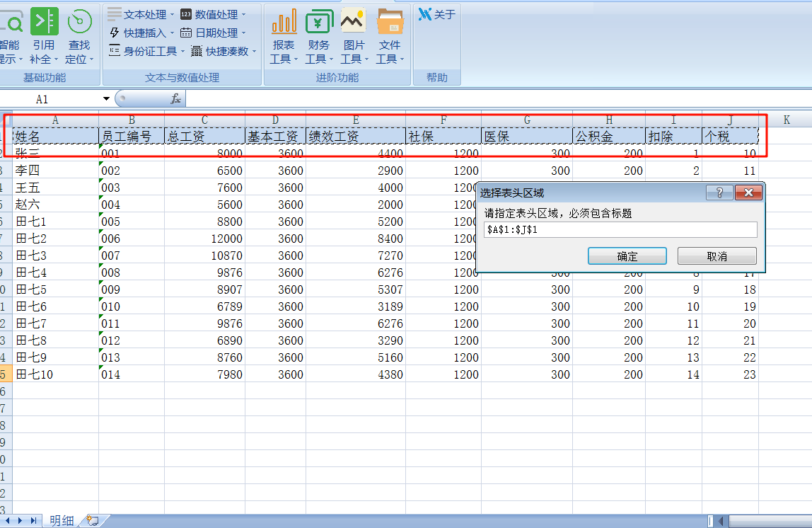Select column C header
This screenshot has width=812, height=528.
204,120
